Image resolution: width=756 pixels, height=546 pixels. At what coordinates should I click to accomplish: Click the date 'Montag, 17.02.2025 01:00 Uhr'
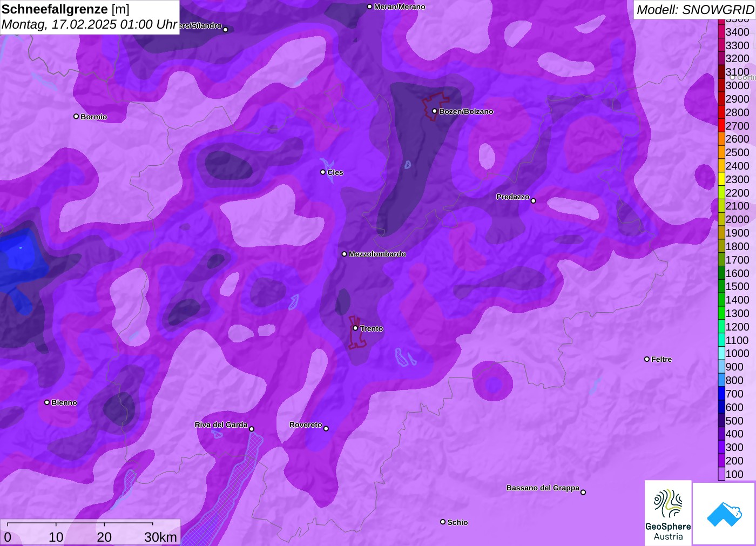coord(89,24)
